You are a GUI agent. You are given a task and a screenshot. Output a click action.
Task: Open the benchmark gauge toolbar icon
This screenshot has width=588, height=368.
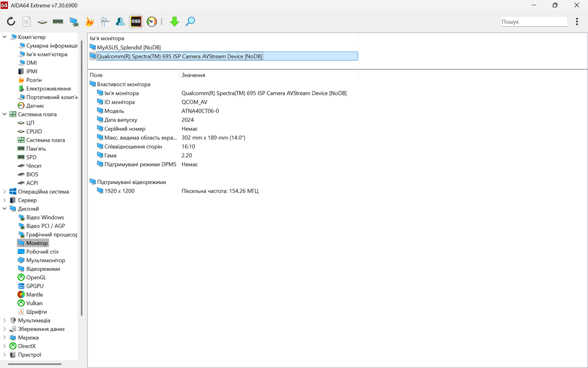click(152, 22)
